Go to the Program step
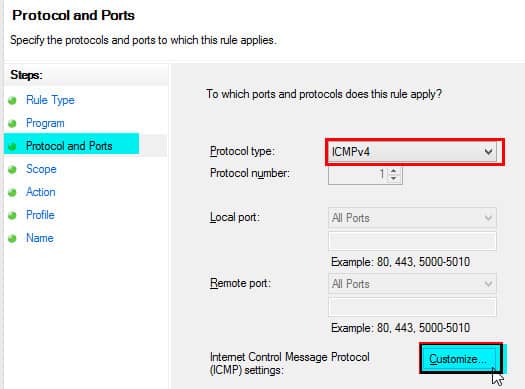This screenshot has width=525, height=389. [45, 123]
